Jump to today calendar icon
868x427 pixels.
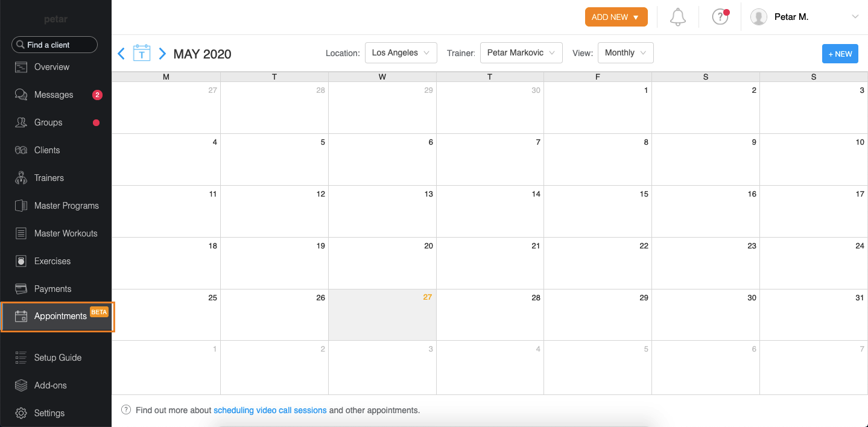pos(142,53)
